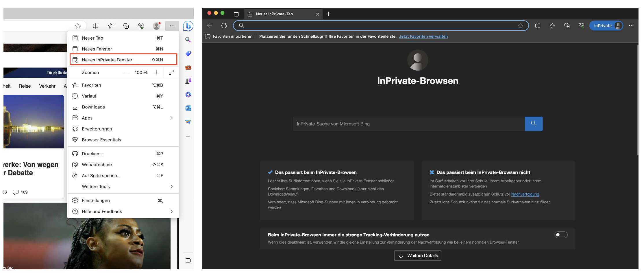Click the sidebar search magnifier icon
The width and height of the screenshot is (644, 276).
point(188,40)
